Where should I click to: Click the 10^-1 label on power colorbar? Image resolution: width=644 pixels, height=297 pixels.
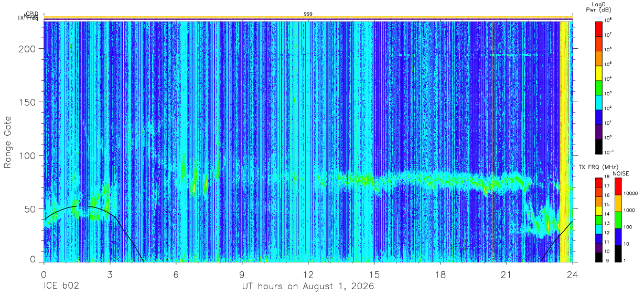click(x=608, y=152)
